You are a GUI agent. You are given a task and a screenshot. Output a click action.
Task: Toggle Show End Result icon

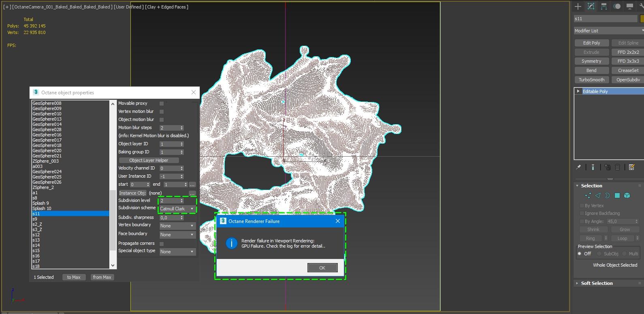(x=593, y=167)
